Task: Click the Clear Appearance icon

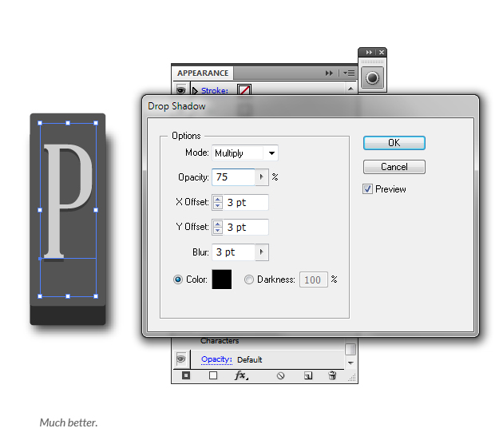Action: tap(280, 375)
